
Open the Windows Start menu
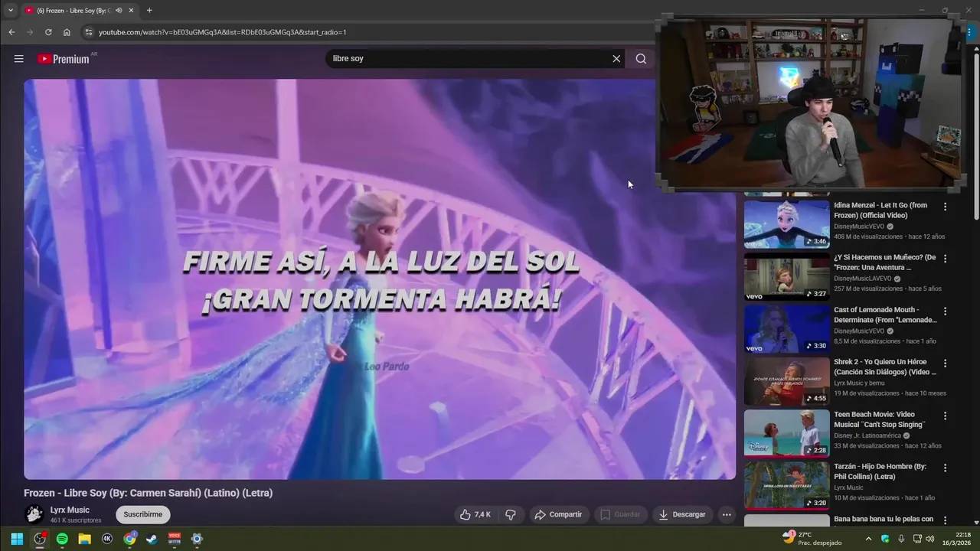pyautogui.click(x=17, y=539)
